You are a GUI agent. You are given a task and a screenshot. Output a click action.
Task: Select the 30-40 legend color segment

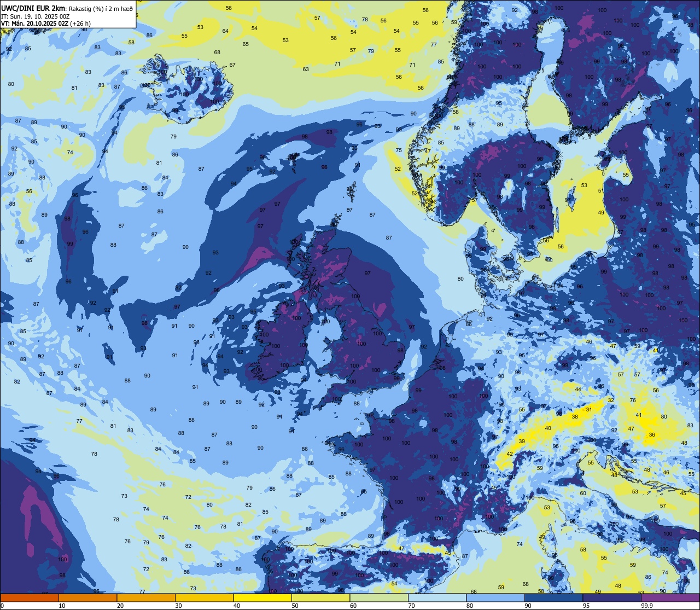pyautogui.click(x=204, y=597)
